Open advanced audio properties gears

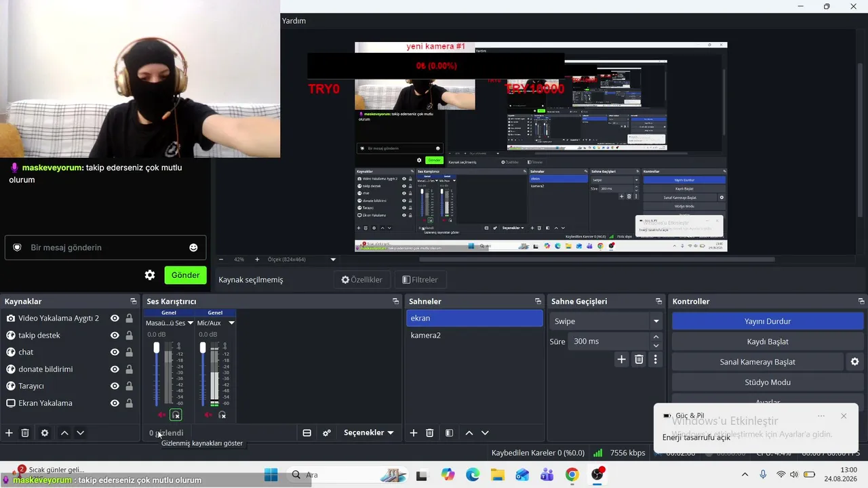click(327, 433)
